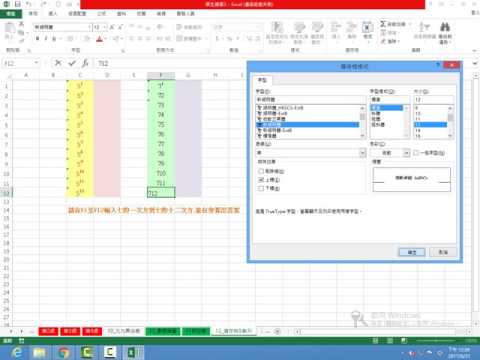Click the Save icon in quick access toolbar

[17, 4]
